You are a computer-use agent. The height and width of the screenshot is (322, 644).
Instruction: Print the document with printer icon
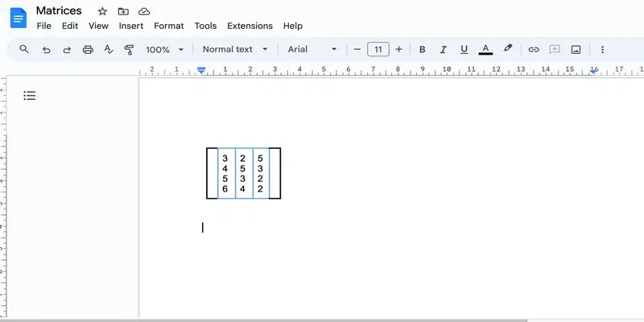click(88, 50)
